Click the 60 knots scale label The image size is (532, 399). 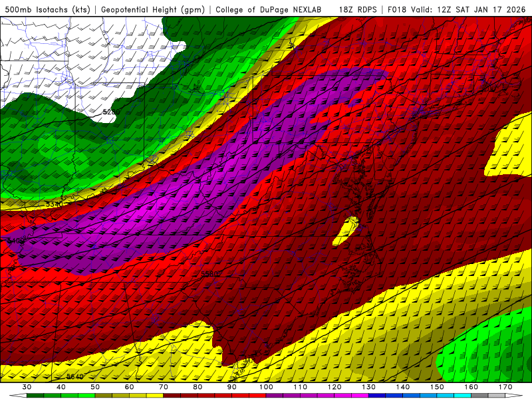click(x=129, y=387)
